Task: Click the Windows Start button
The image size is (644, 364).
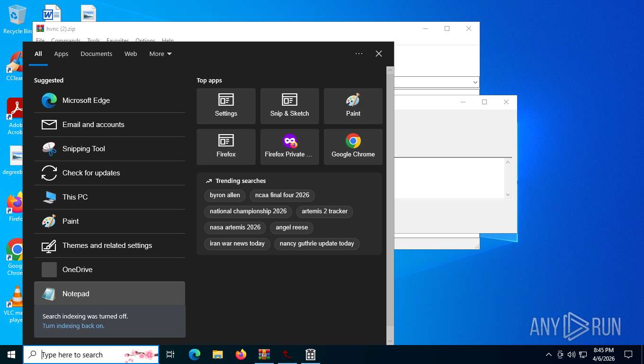Action: pos(11,355)
